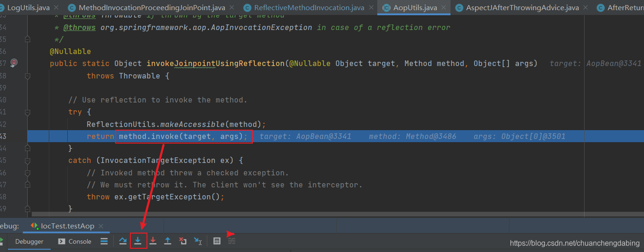Click the Step Out debugger icon
Image resolution: width=644 pixels, height=252 pixels.
pos(168,241)
